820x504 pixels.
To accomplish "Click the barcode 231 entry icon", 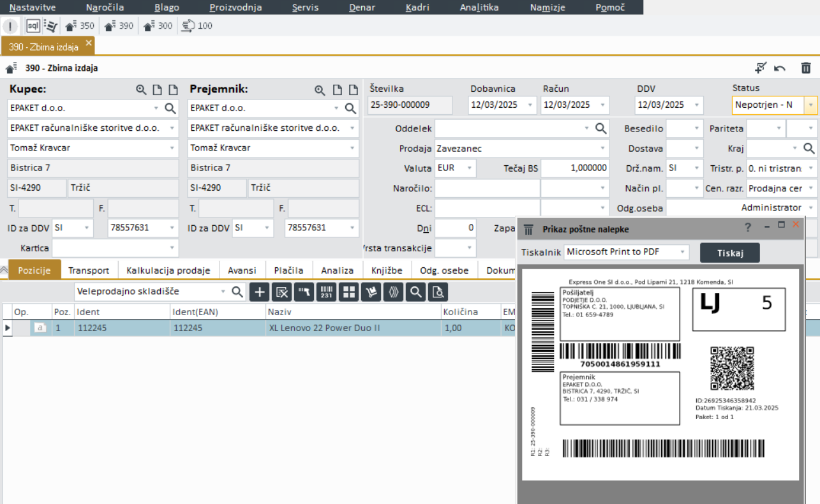I will click(327, 292).
